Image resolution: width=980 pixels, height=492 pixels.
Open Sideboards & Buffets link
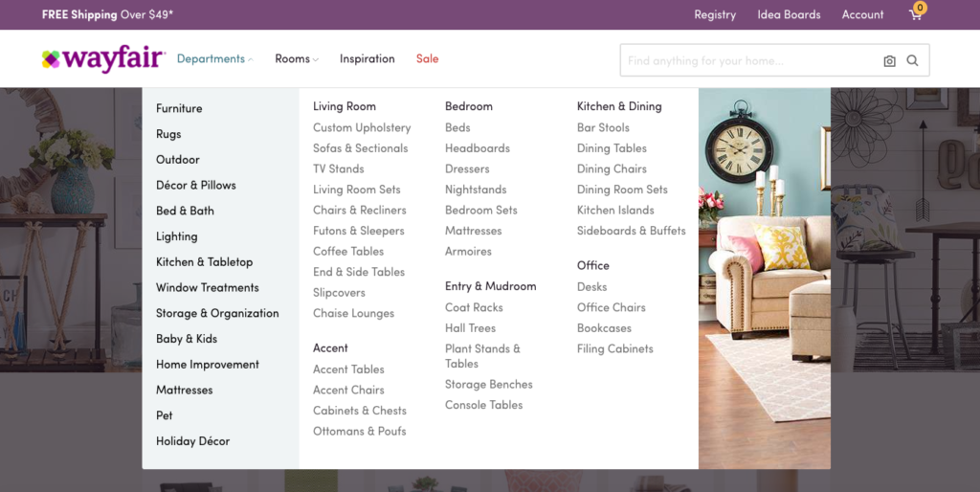click(x=632, y=231)
